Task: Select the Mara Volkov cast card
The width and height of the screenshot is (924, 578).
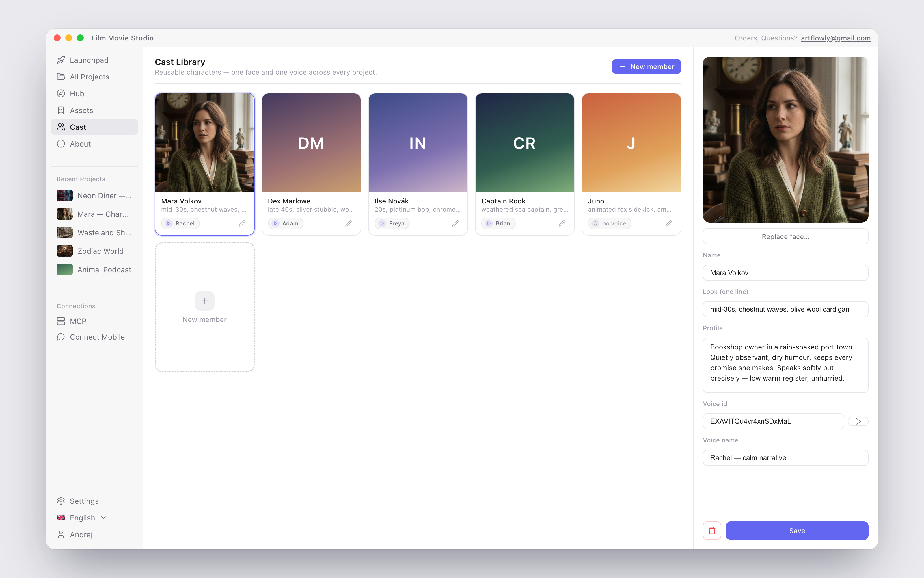Action: click(x=205, y=164)
